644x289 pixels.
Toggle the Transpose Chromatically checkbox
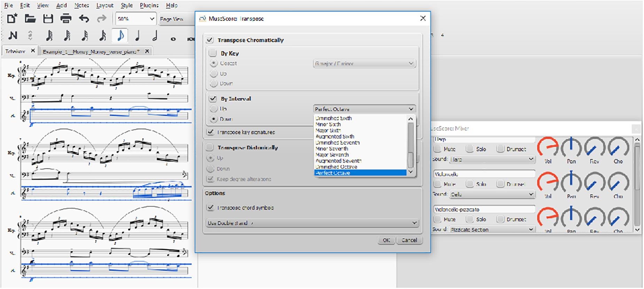210,40
